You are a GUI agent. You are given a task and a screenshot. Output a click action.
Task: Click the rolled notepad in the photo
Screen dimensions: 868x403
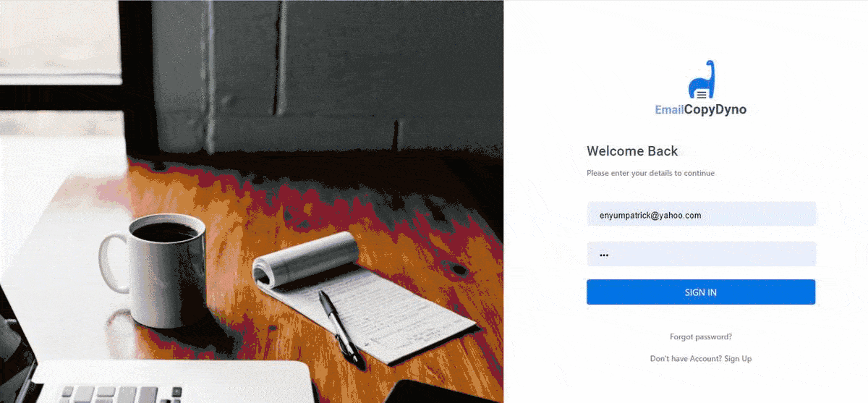coord(362,297)
